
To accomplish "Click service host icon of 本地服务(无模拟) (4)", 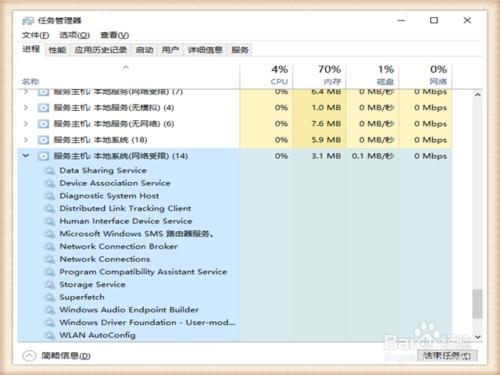I will (x=43, y=108).
